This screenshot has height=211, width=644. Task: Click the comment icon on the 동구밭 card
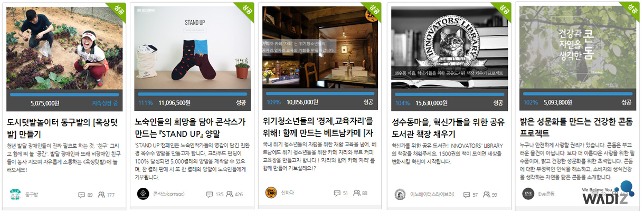tap(81, 195)
